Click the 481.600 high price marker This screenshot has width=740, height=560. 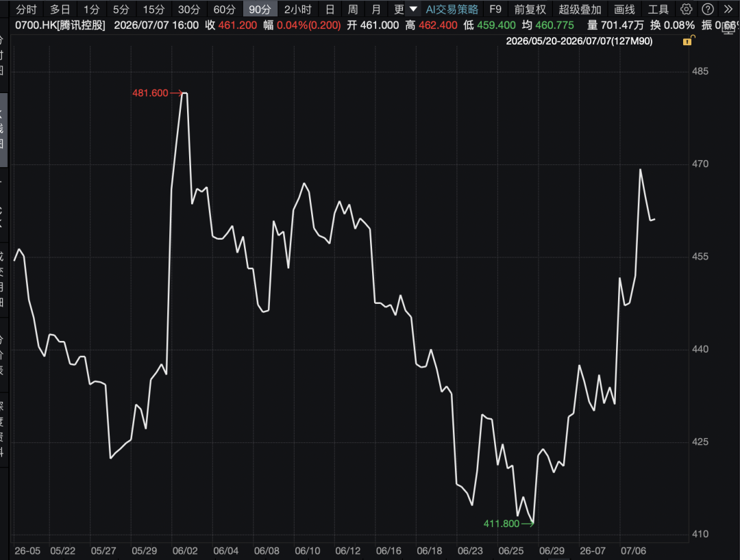pos(150,93)
